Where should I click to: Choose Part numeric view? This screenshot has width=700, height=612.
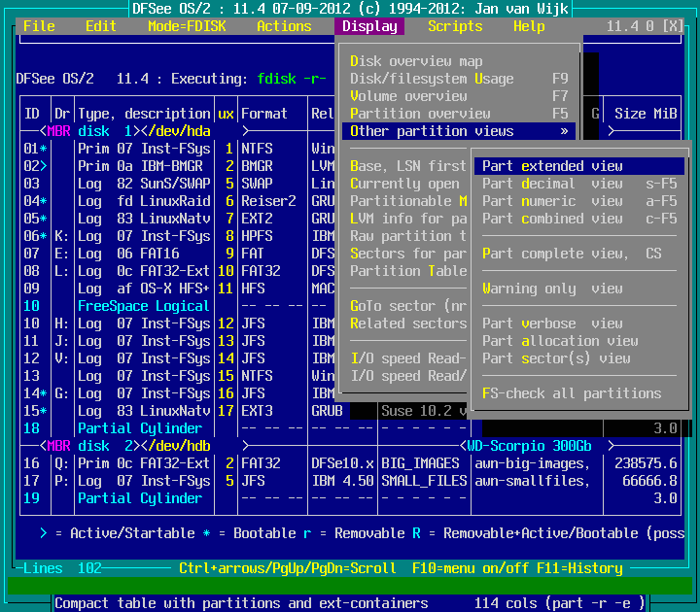click(552, 201)
